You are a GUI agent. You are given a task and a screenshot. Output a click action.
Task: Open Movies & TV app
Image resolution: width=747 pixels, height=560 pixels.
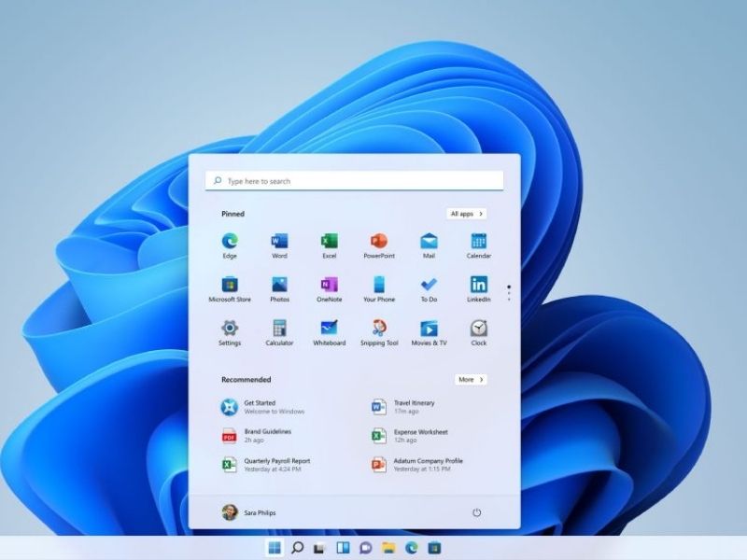pos(429,333)
